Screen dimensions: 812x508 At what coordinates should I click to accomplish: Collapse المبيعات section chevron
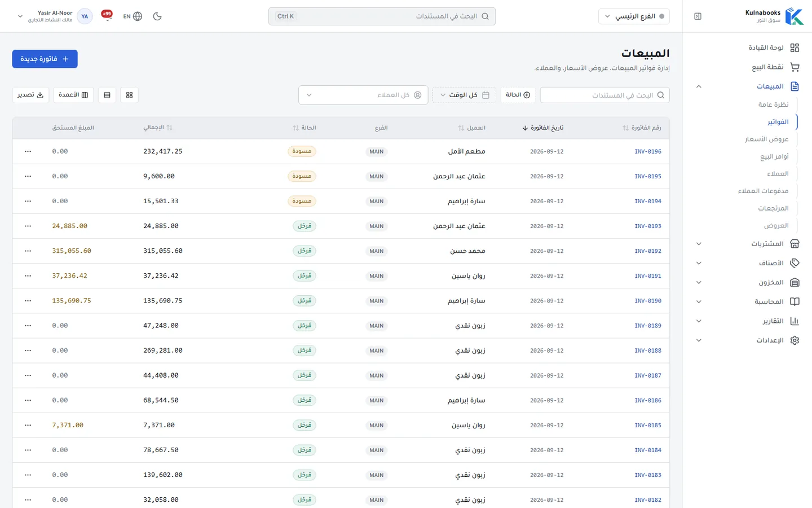699,86
